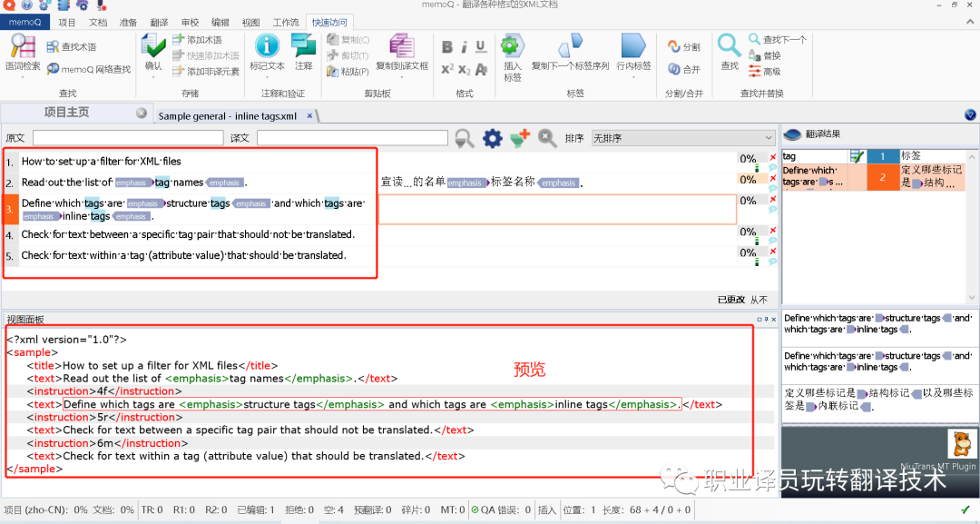This screenshot has width=980, height=524.
Task: Open the 复制到译文框 dropdown
Action: pos(402,77)
